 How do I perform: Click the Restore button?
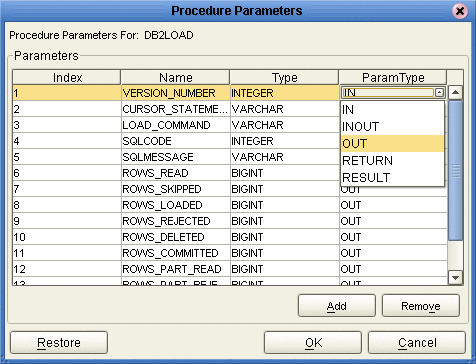click(59, 342)
